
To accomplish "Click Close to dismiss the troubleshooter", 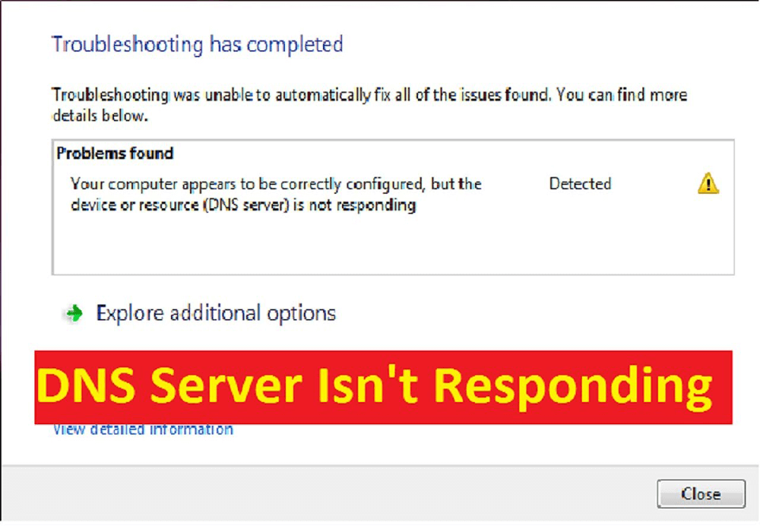I will pyautogui.click(x=700, y=494).
